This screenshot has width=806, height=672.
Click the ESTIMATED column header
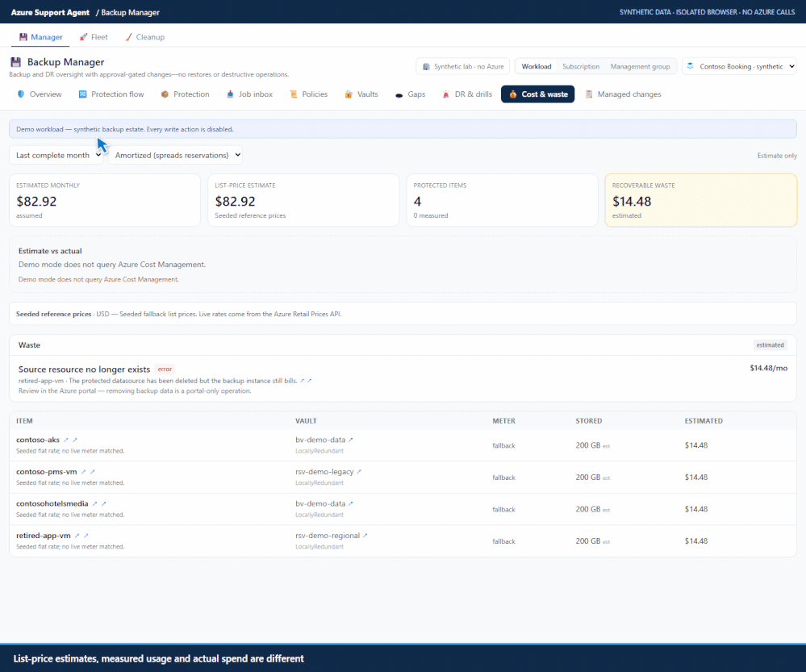[704, 420]
